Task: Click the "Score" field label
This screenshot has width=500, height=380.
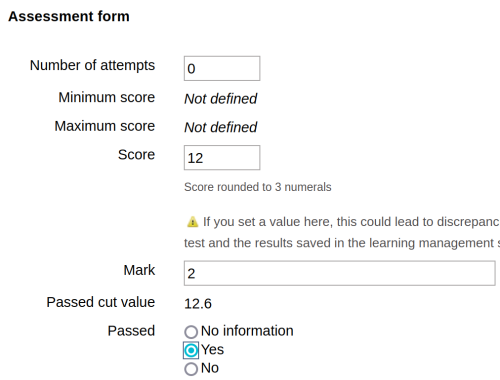Action: coord(136,155)
